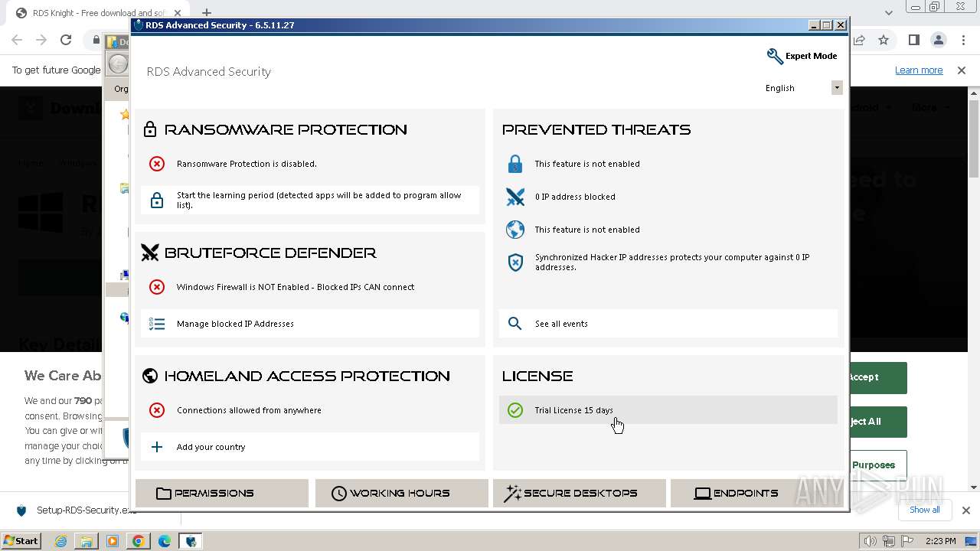Share this page icon in Chrome
Viewport: 980px width, 551px height.
[859, 40]
